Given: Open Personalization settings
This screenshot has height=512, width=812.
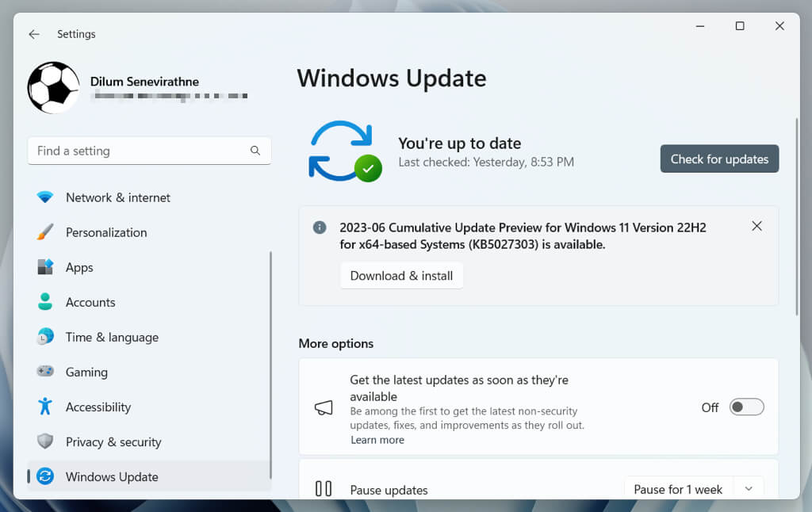Looking at the screenshot, I should [x=149, y=232].
